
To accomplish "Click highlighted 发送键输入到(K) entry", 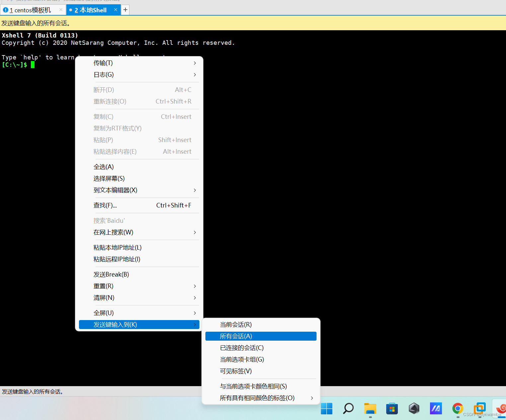I will tap(139, 325).
